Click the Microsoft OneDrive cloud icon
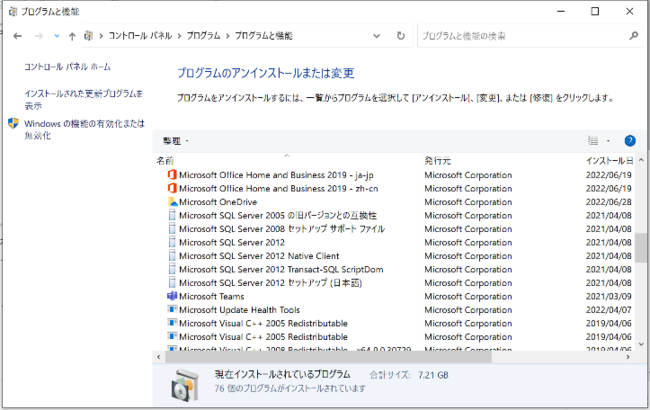Viewport: 650px width, 410px height. point(172,202)
